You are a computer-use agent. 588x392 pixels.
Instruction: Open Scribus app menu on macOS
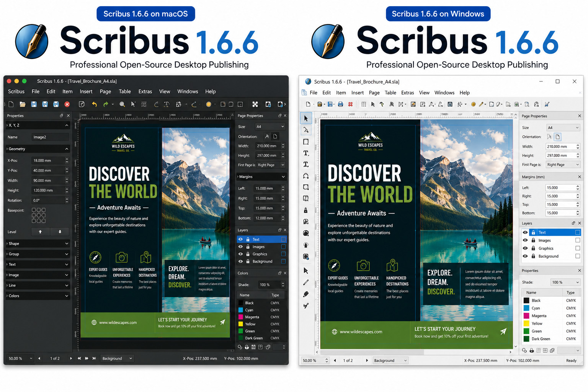[16, 91]
